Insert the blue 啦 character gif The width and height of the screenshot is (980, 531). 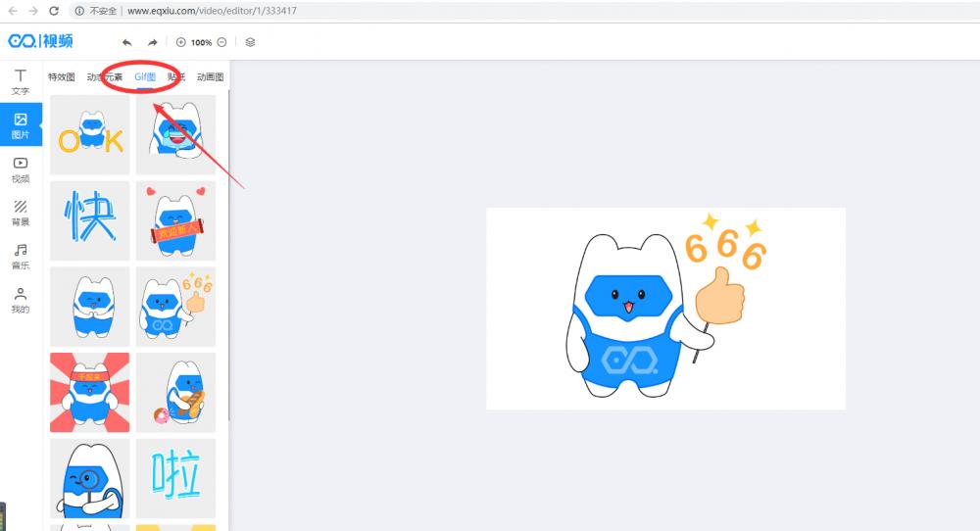(x=175, y=478)
